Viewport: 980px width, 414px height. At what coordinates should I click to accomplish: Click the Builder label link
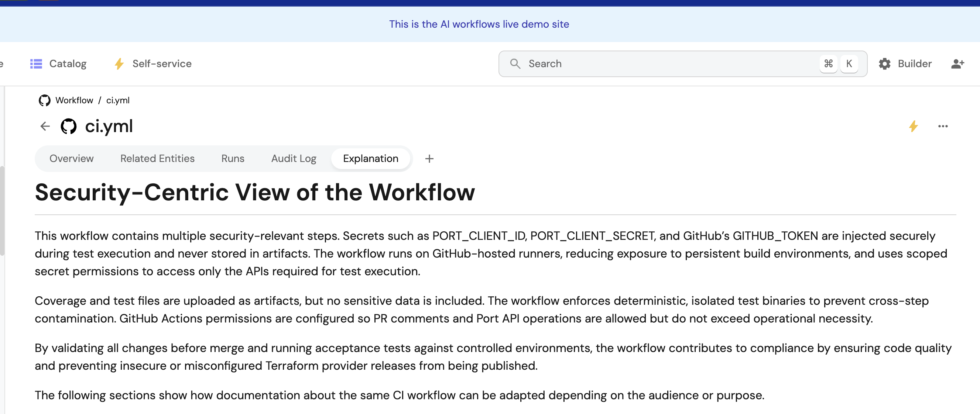click(914, 64)
